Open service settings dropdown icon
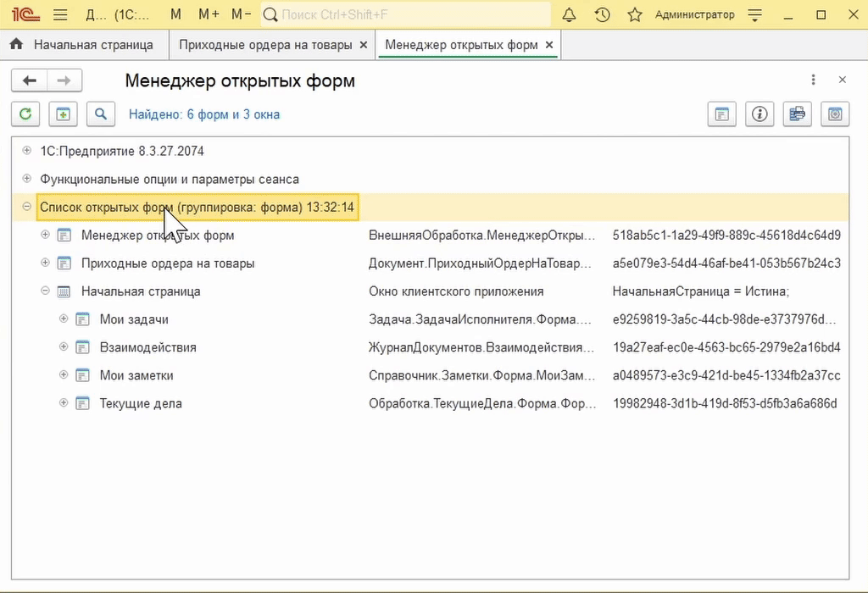 tap(755, 15)
